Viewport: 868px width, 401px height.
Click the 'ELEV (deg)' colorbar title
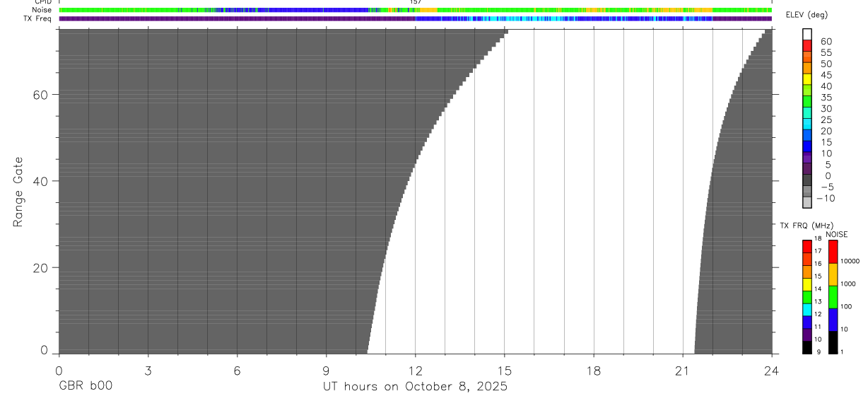(x=807, y=16)
